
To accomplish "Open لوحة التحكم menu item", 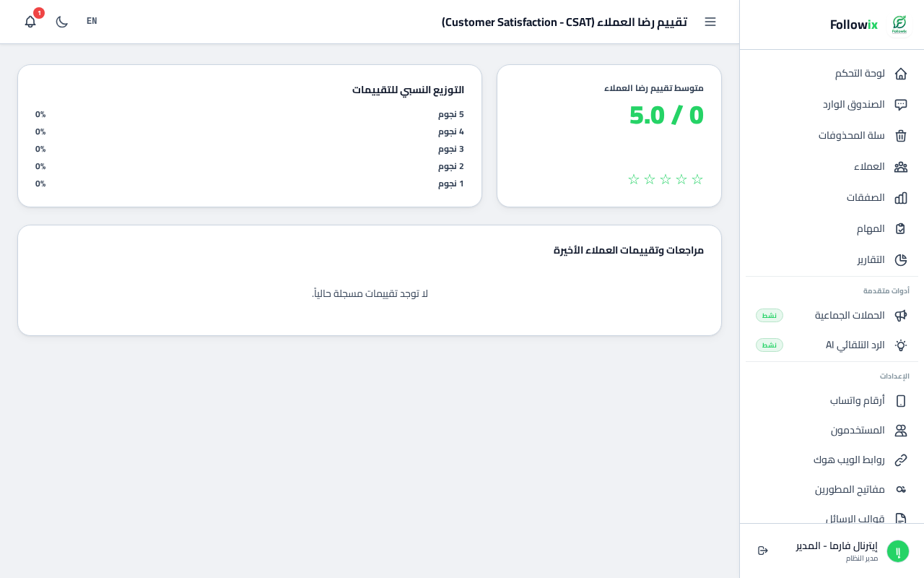I will (x=832, y=74).
